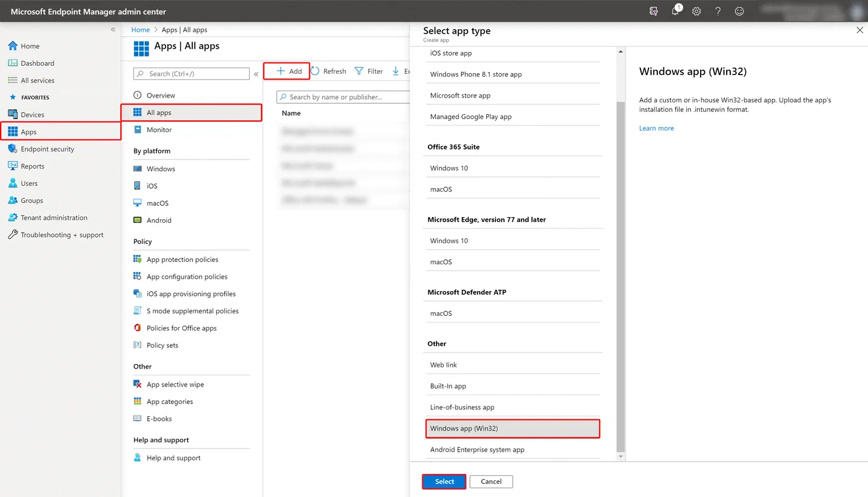Choose Web link app type
Image resolution: width=868 pixels, height=497 pixels.
(x=513, y=365)
